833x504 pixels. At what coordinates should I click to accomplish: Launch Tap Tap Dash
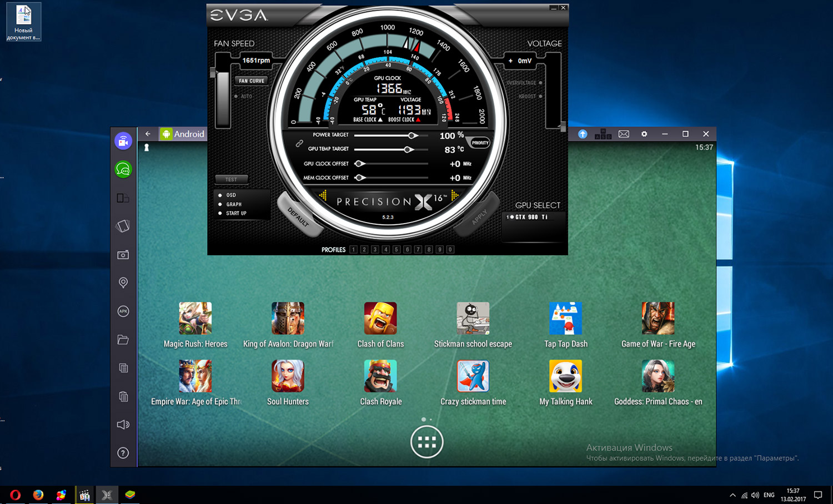tap(565, 318)
